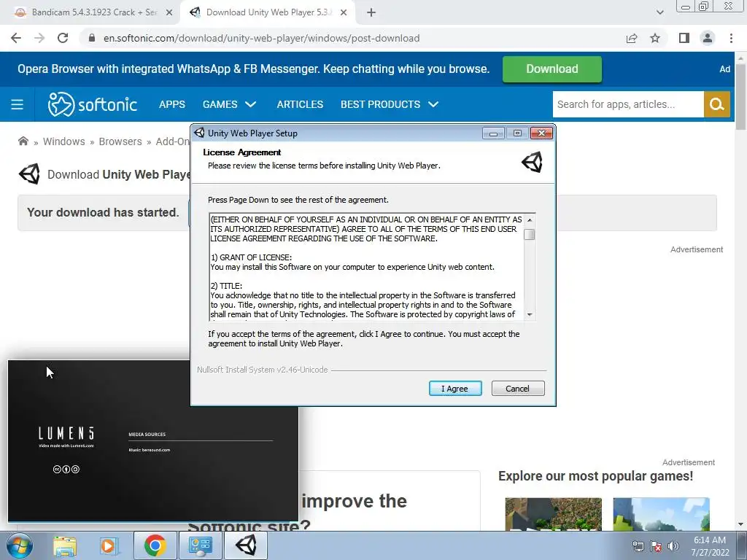This screenshot has width=747, height=560.
Task: Open the Windows Start menu
Action: pyautogui.click(x=20, y=545)
